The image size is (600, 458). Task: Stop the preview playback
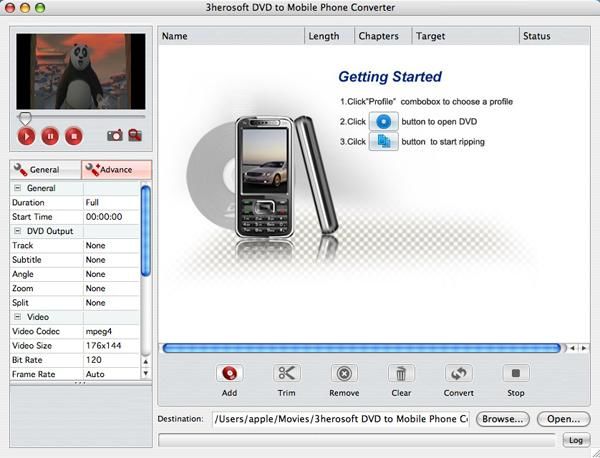[74, 136]
